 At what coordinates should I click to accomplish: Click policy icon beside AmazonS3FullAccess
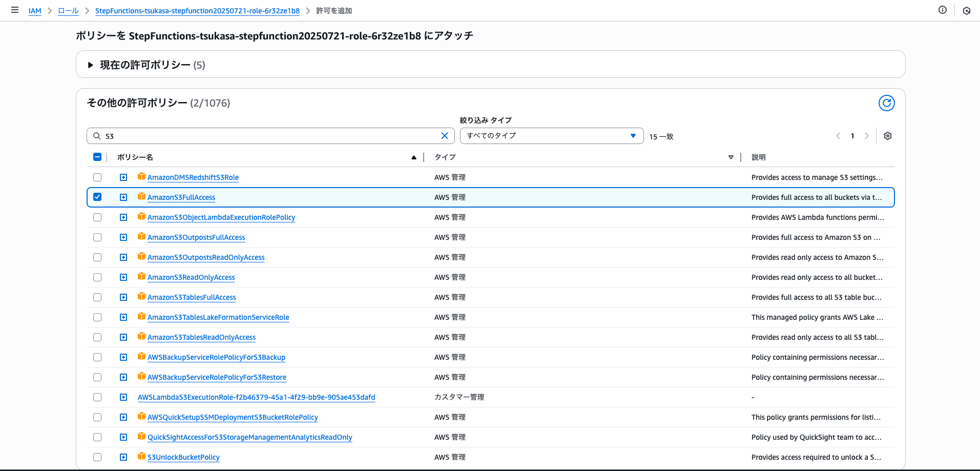141,197
